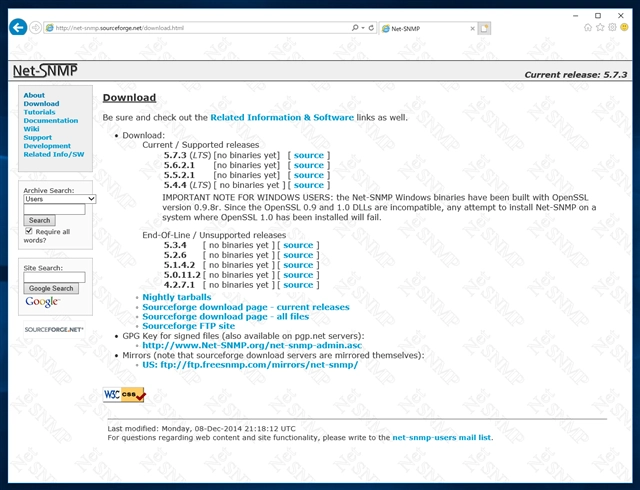This screenshot has height=490, width=640.
Task: Open the Tools gear icon
Action: [x=612, y=27]
